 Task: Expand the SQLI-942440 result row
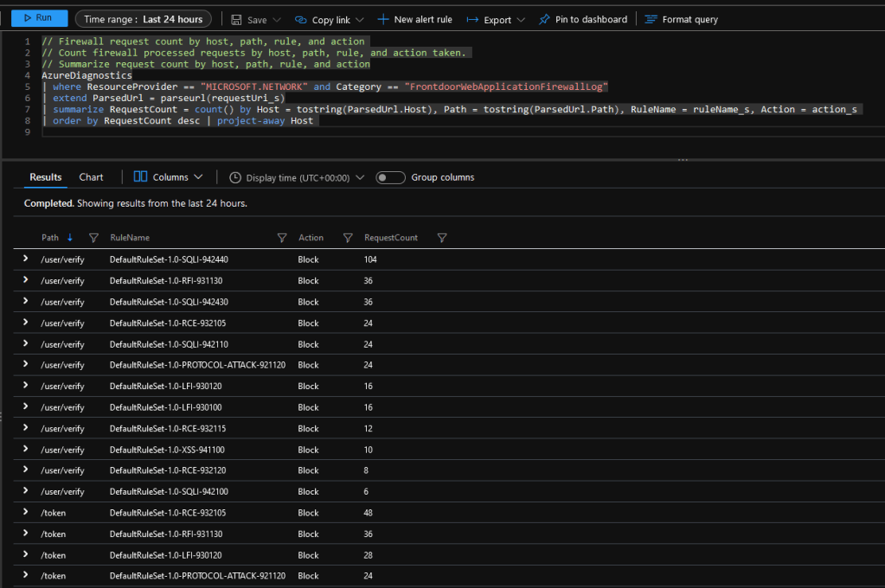coord(25,259)
